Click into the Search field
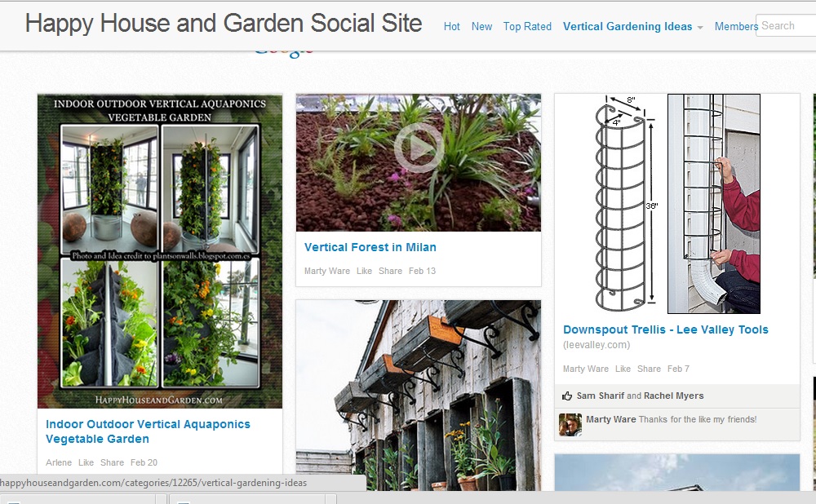The height and width of the screenshot is (504, 816). 786,25
